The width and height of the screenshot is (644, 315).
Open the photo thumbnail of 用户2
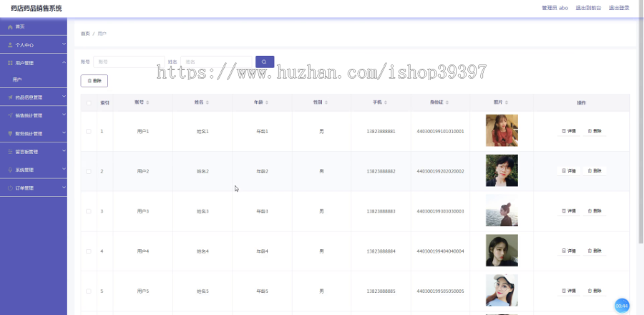tap(502, 170)
